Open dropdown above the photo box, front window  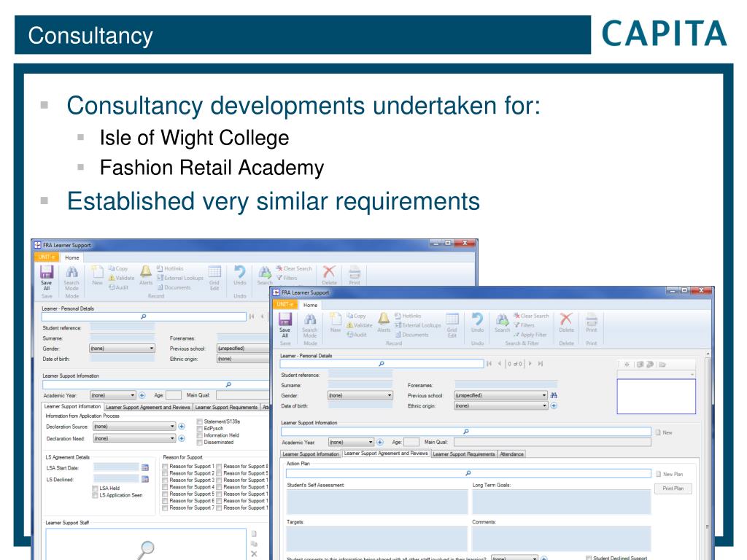[x=656, y=374]
